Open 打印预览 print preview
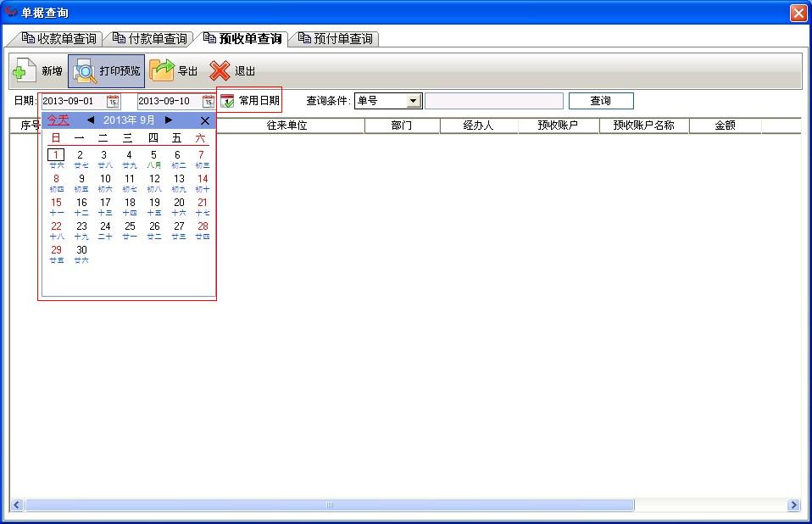Screen dimensions: 812x524 click(106, 71)
